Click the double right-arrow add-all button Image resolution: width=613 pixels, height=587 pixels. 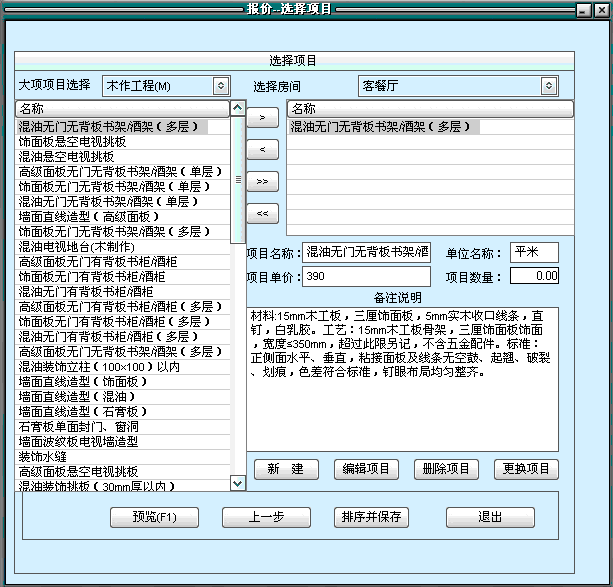coord(262,182)
